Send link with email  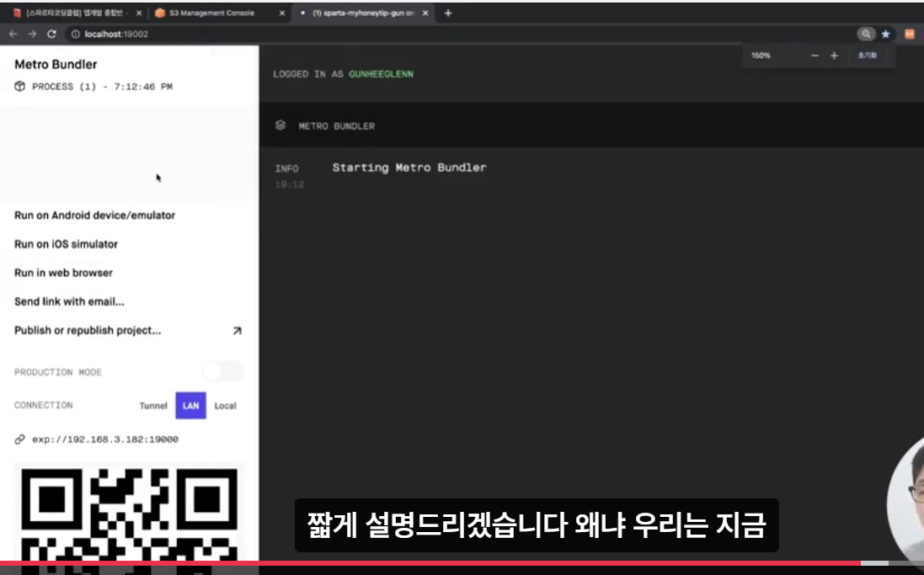pyautogui.click(x=70, y=301)
